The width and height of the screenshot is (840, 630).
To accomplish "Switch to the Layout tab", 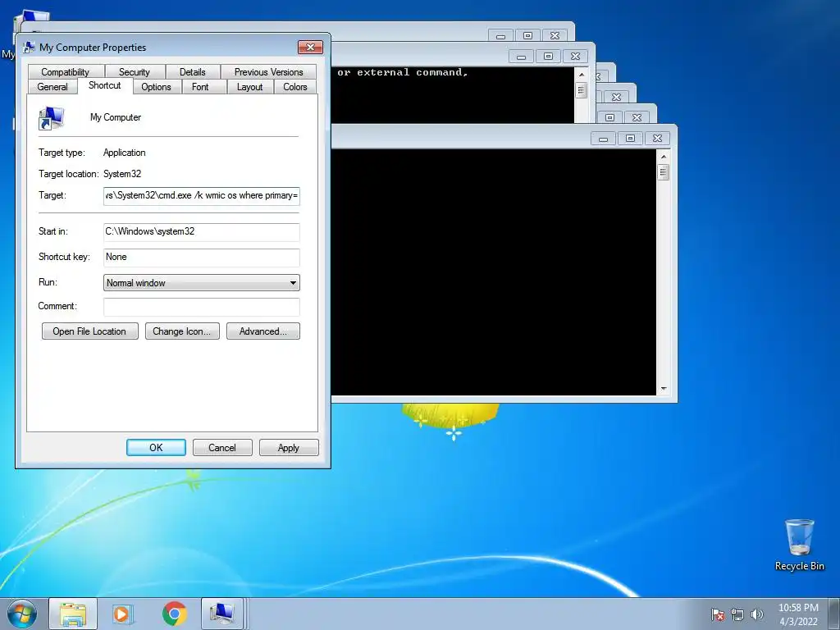I will [x=249, y=87].
